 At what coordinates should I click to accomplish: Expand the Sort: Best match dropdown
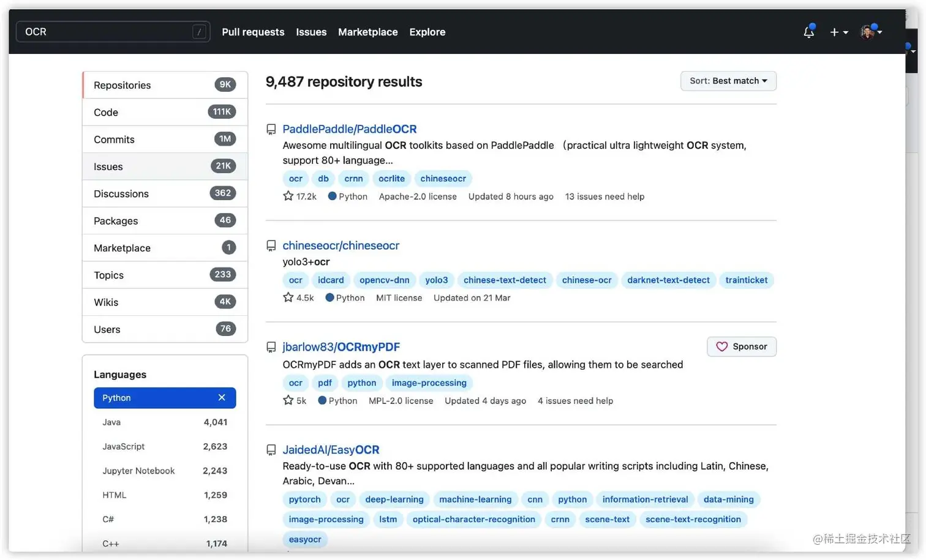click(728, 81)
